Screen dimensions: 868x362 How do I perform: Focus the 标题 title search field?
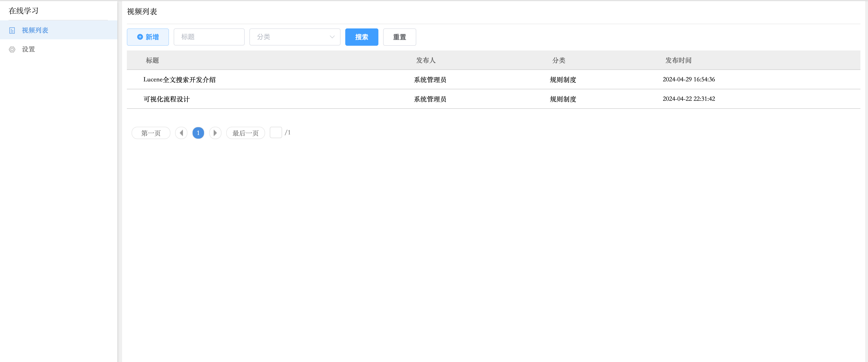tap(209, 37)
